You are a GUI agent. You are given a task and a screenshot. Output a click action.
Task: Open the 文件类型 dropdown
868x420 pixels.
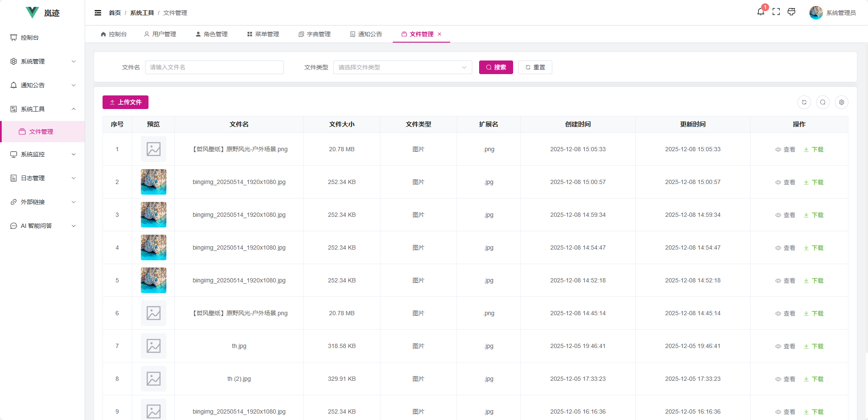402,67
